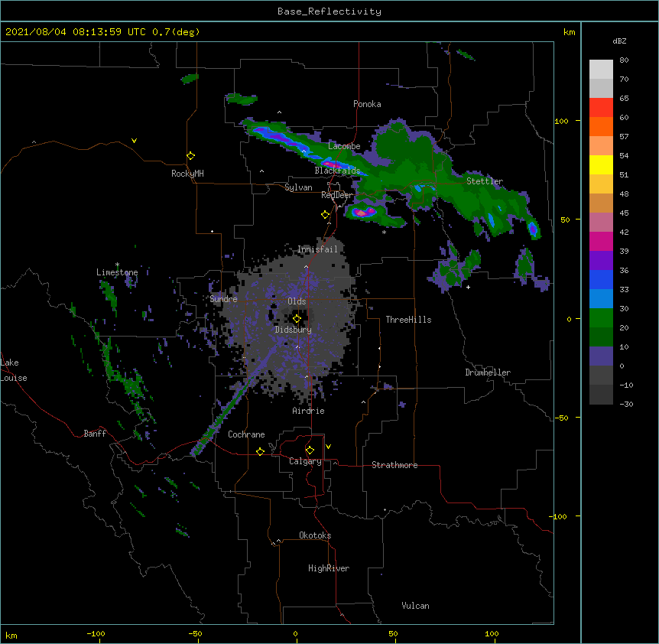
Task: Click the yellow diamond marker above Calgary label
Action: click(310, 450)
